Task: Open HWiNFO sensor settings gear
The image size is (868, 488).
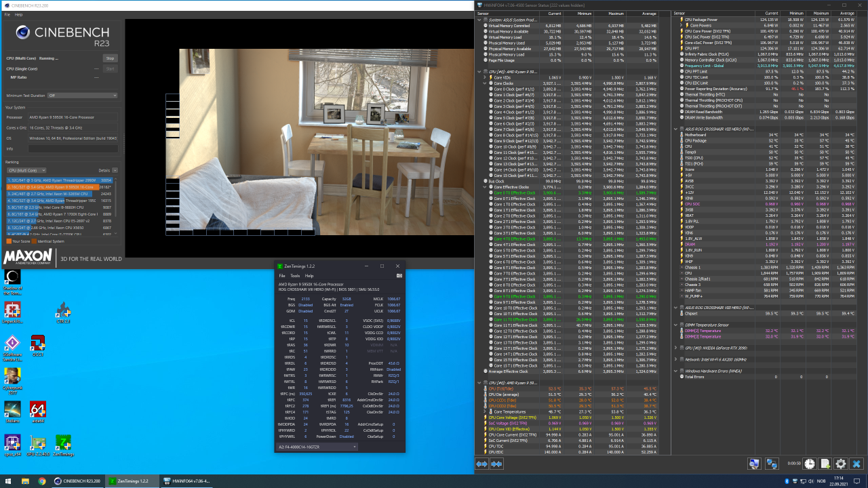Action: point(841,464)
